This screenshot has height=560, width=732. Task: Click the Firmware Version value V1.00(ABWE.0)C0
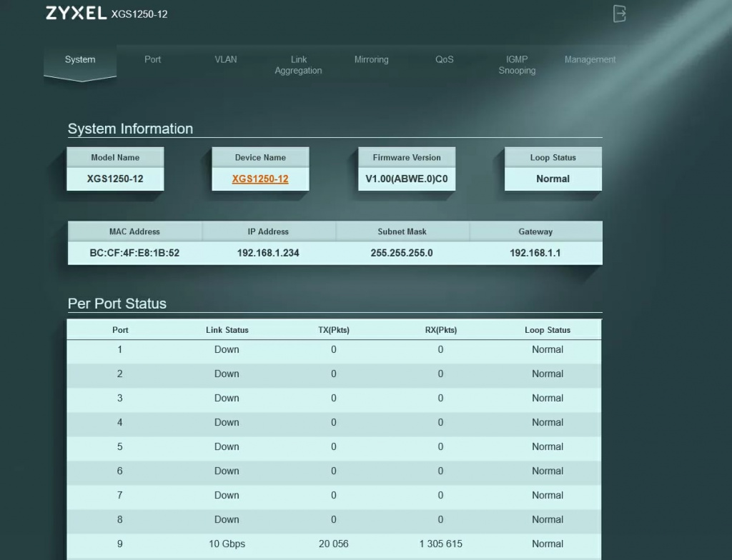pos(407,179)
